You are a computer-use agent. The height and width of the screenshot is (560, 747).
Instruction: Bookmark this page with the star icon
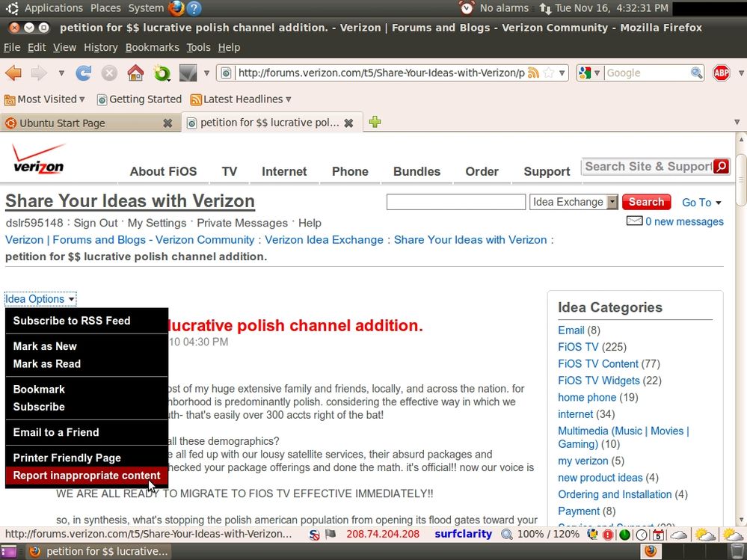coord(549,73)
